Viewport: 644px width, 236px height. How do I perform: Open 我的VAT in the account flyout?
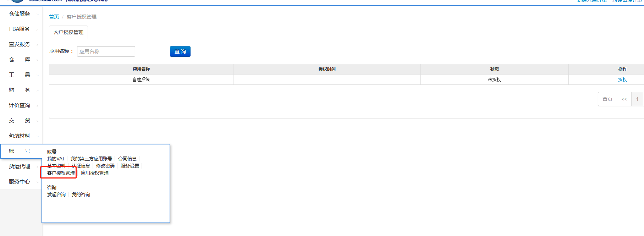[56, 159]
